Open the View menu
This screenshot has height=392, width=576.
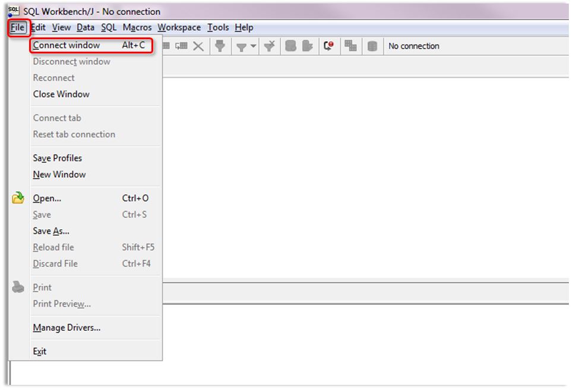point(61,27)
